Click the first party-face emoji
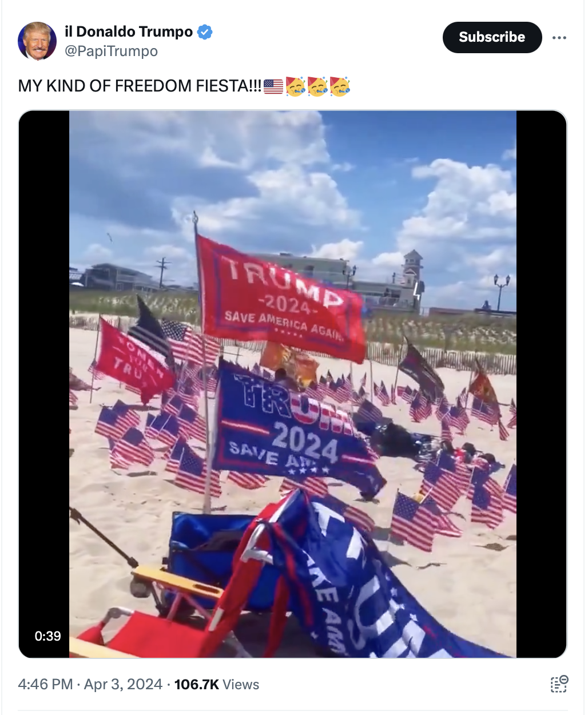Viewport: 588px width, 715px height. coord(295,86)
